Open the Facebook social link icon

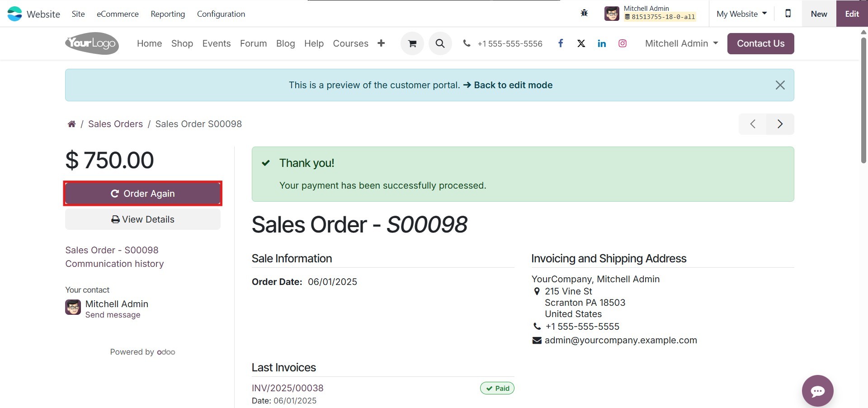click(x=561, y=43)
